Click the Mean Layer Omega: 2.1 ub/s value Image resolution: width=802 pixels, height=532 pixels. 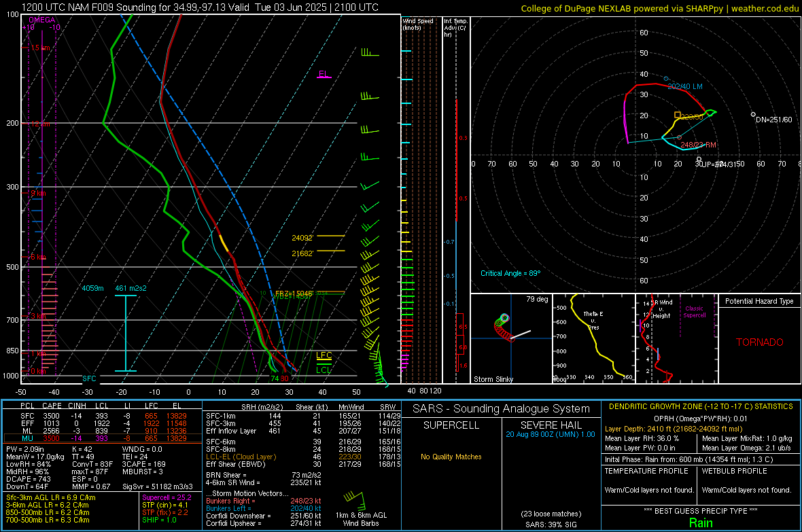[x=746, y=448]
